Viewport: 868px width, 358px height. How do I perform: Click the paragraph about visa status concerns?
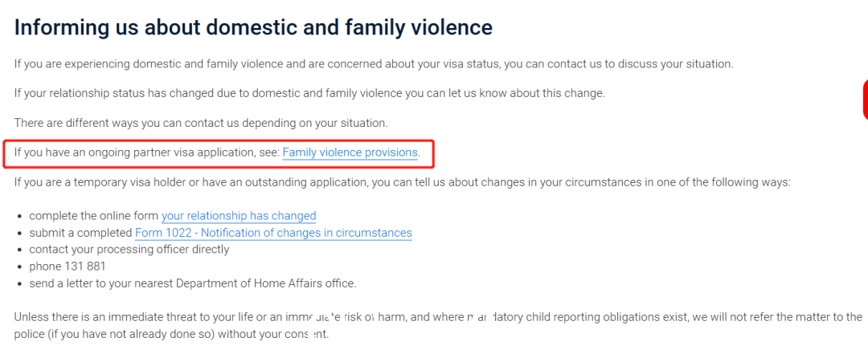tap(374, 63)
